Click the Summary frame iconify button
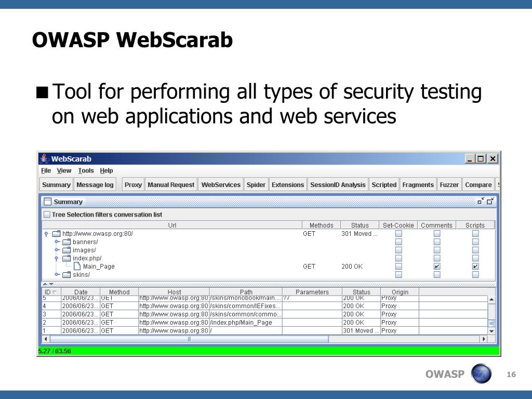 [481, 201]
